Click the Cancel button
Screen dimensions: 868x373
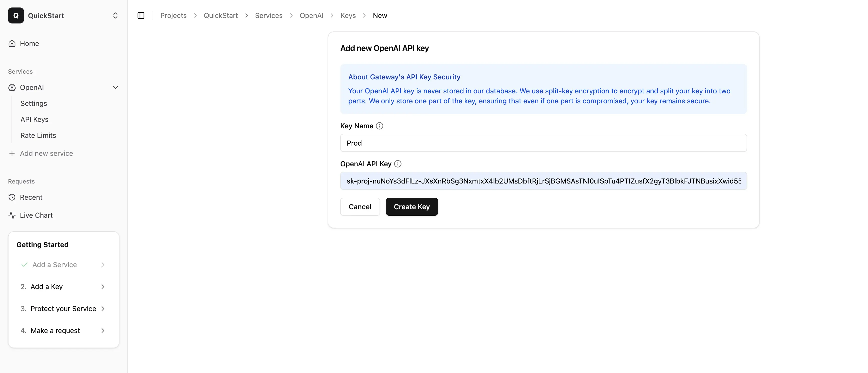pos(360,207)
